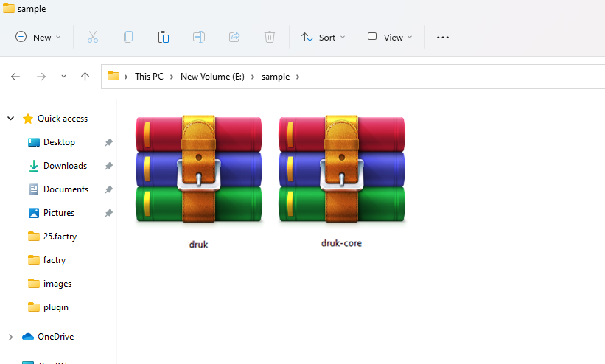Open the New item dropdown
The height and width of the screenshot is (364, 605).
point(38,37)
